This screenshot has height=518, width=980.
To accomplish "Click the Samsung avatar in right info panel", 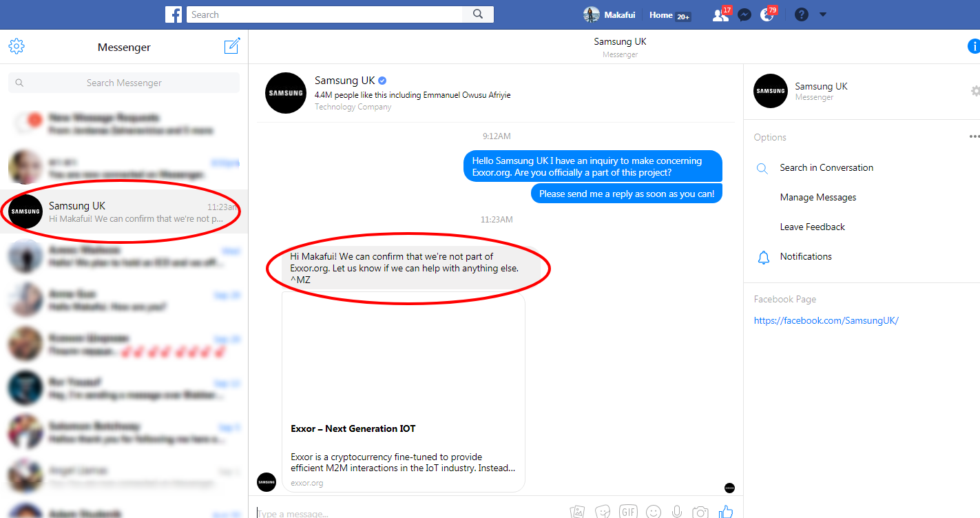I will (x=771, y=91).
